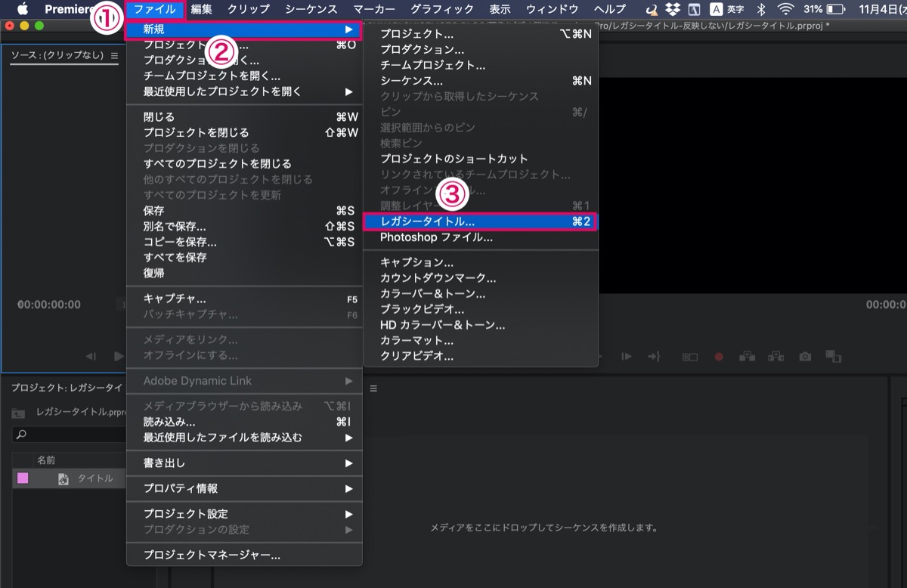This screenshot has height=588, width=907.
Task: Expand the プロジェクト設定 submenu
Action: [x=244, y=514]
